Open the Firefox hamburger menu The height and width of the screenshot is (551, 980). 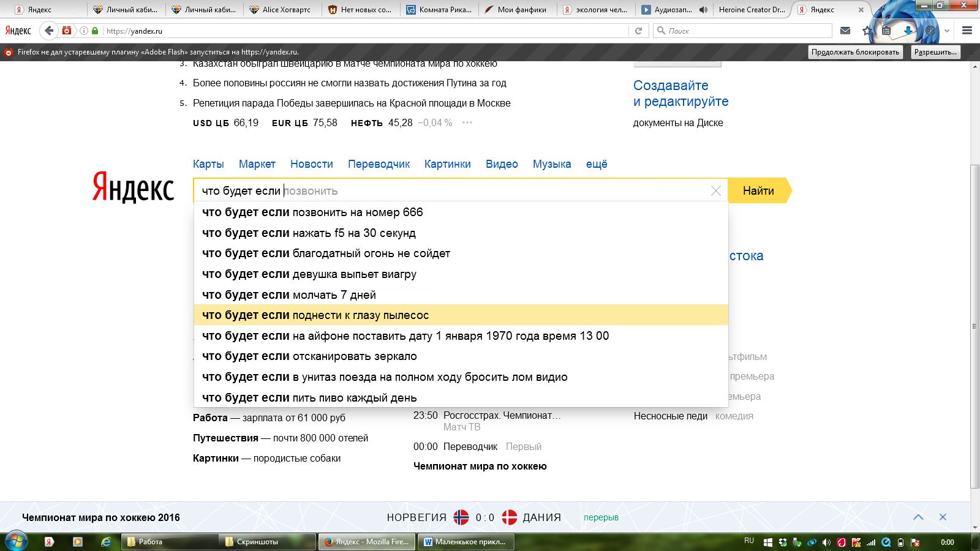click(967, 31)
